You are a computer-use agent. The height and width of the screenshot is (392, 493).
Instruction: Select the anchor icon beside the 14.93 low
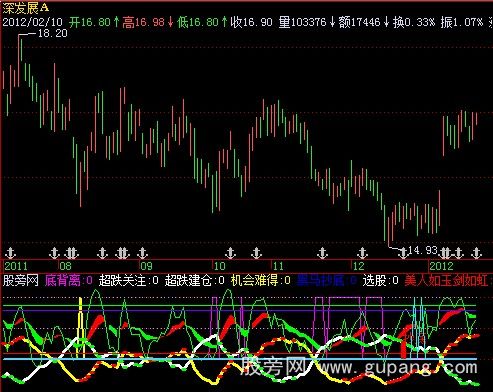tap(403, 253)
